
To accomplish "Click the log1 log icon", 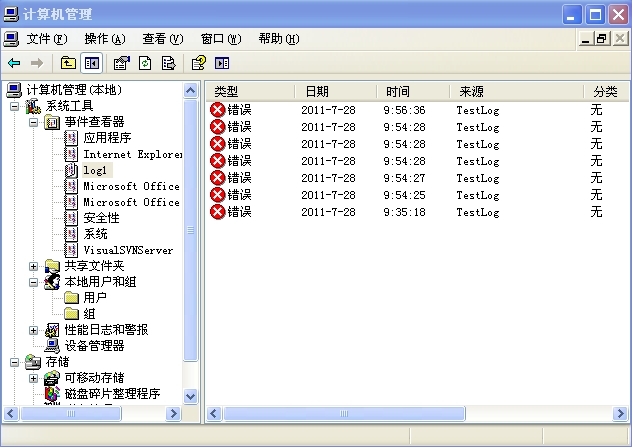I will tap(71, 170).
